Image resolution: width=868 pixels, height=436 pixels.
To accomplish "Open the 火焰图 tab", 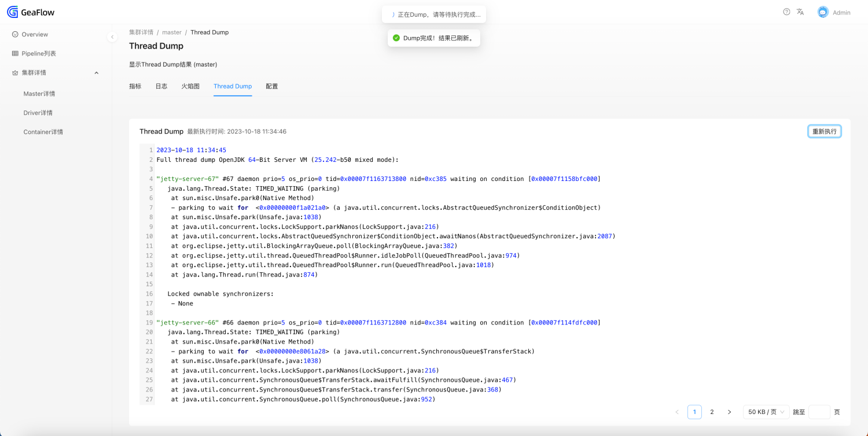I will (x=190, y=86).
